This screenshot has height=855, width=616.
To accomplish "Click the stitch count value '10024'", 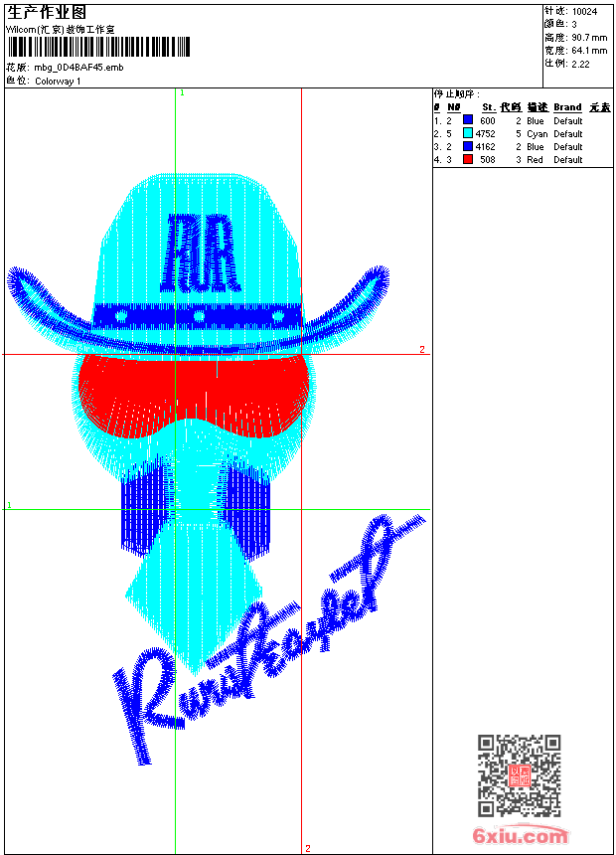I will [x=584, y=12].
